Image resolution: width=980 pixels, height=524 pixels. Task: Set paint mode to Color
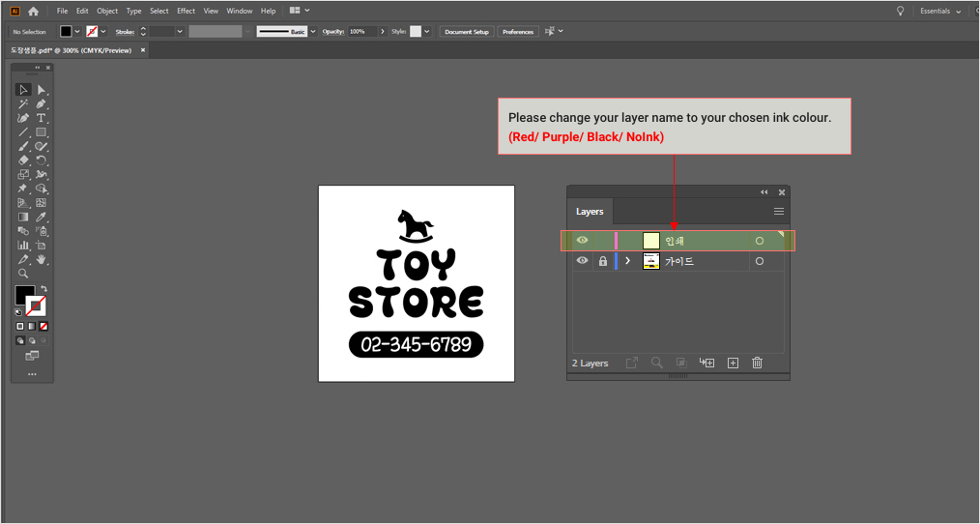pos(20,327)
